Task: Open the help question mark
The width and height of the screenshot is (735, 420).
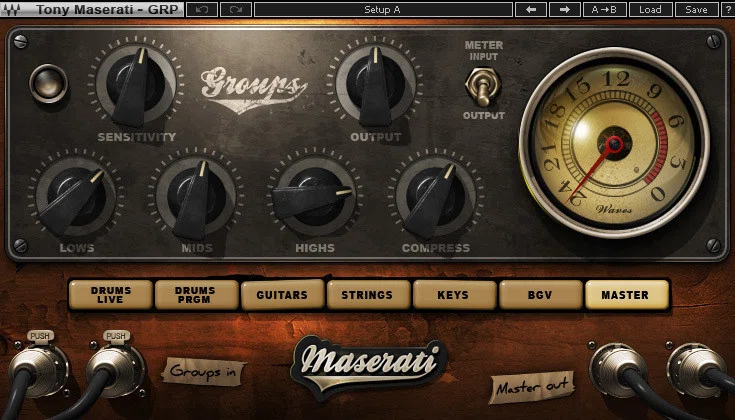Action: coord(728,9)
